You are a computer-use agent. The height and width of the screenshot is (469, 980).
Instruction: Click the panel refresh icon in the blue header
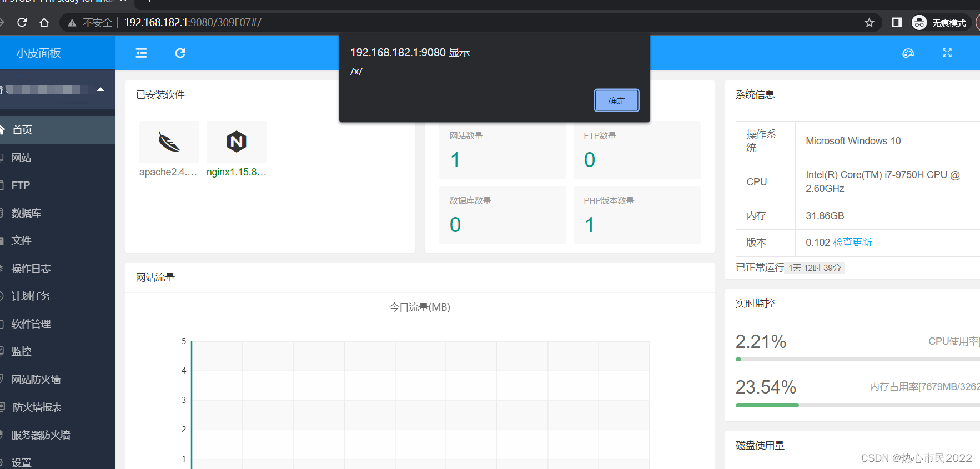click(x=180, y=53)
